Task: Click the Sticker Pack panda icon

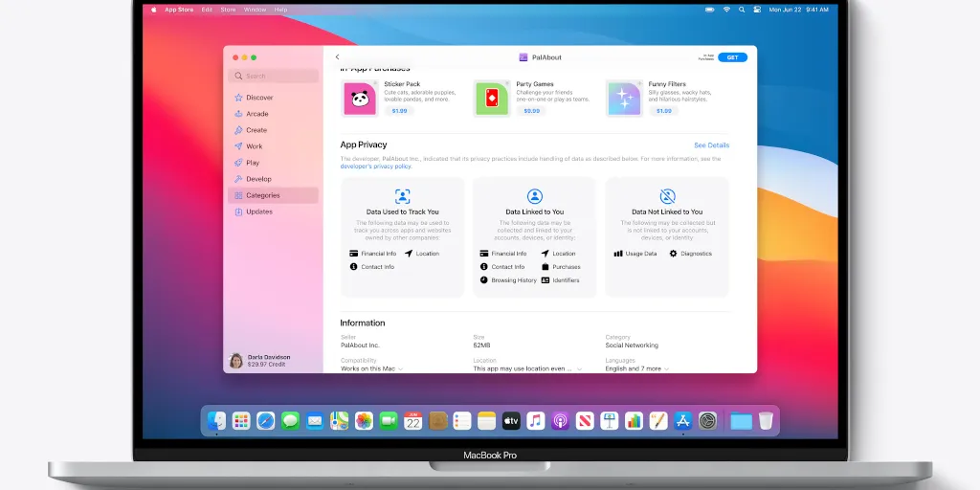Action: click(x=360, y=99)
